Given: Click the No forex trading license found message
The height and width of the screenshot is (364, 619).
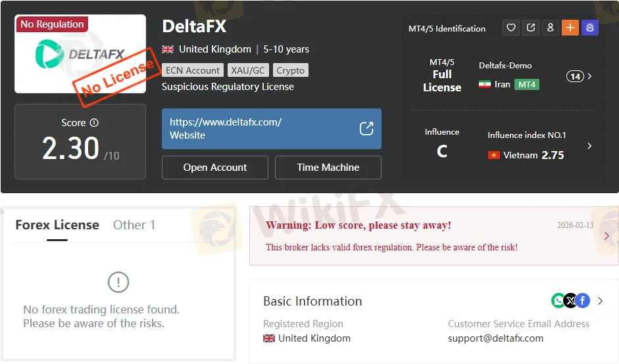Looking at the screenshot, I should 101,316.
